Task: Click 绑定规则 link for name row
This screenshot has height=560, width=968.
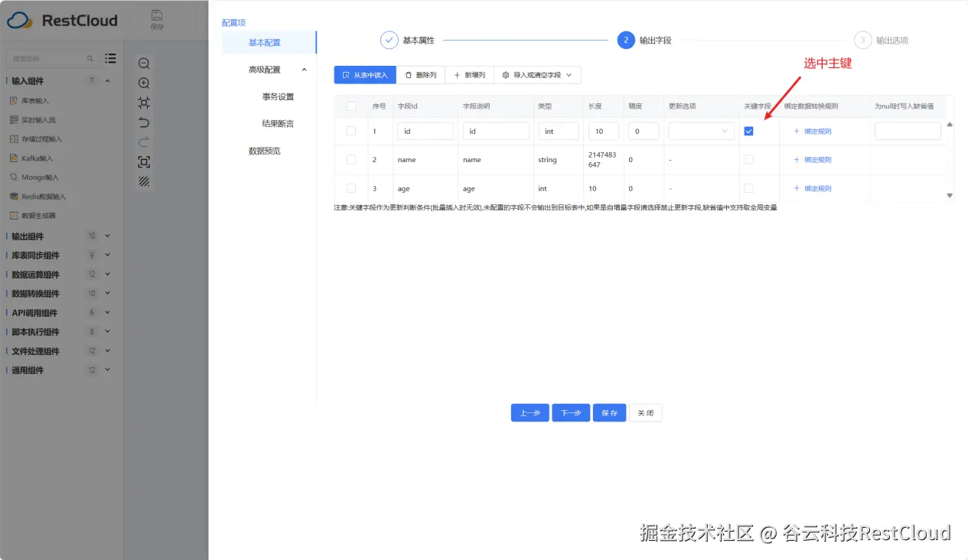Action: (813, 160)
